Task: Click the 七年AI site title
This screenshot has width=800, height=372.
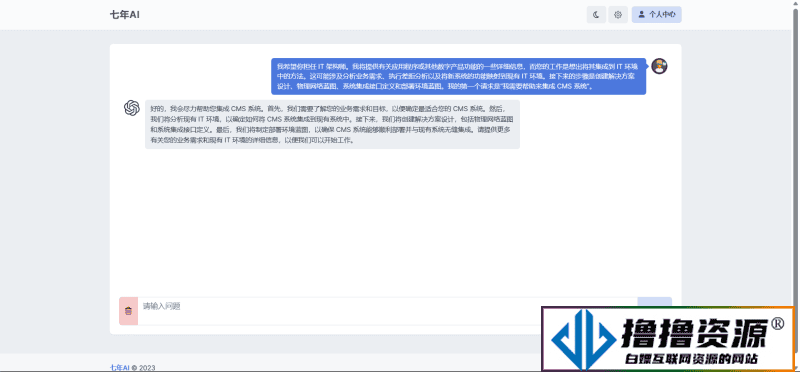Action: (124, 15)
